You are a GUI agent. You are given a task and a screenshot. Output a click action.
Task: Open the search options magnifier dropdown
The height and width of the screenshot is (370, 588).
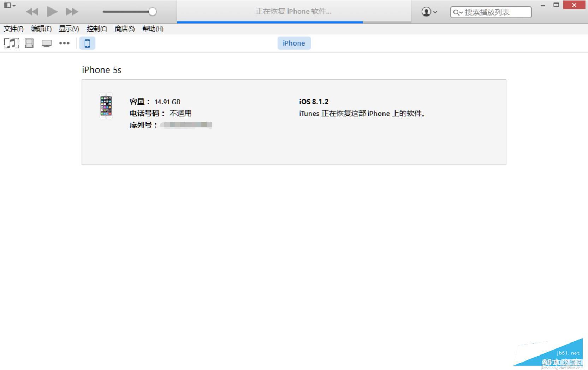pyautogui.click(x=458, y=13)
